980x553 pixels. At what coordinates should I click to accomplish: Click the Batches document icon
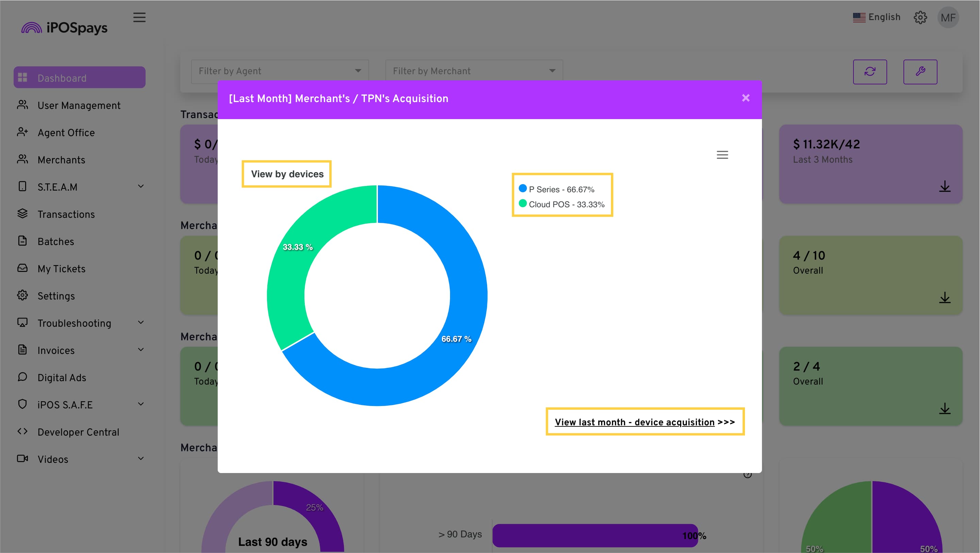coord(22,241)
